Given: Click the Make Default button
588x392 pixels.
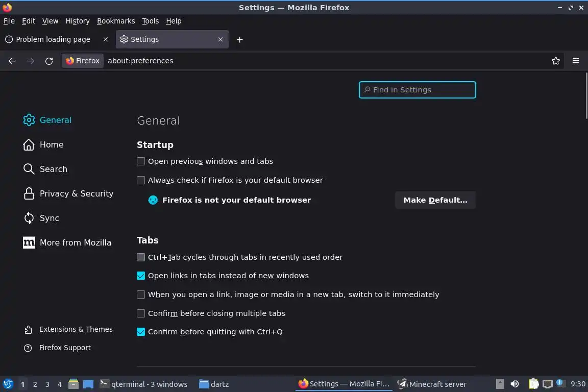Looking at the screenshot, I should coord(435,200).
